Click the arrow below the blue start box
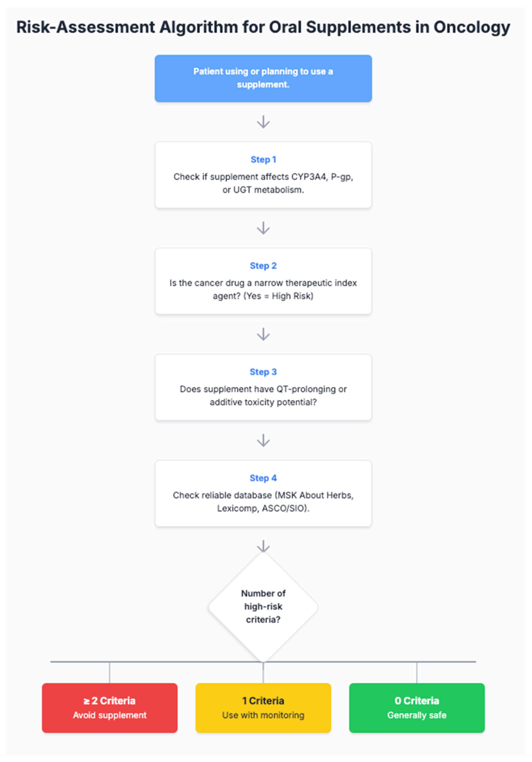 [263, 122]
